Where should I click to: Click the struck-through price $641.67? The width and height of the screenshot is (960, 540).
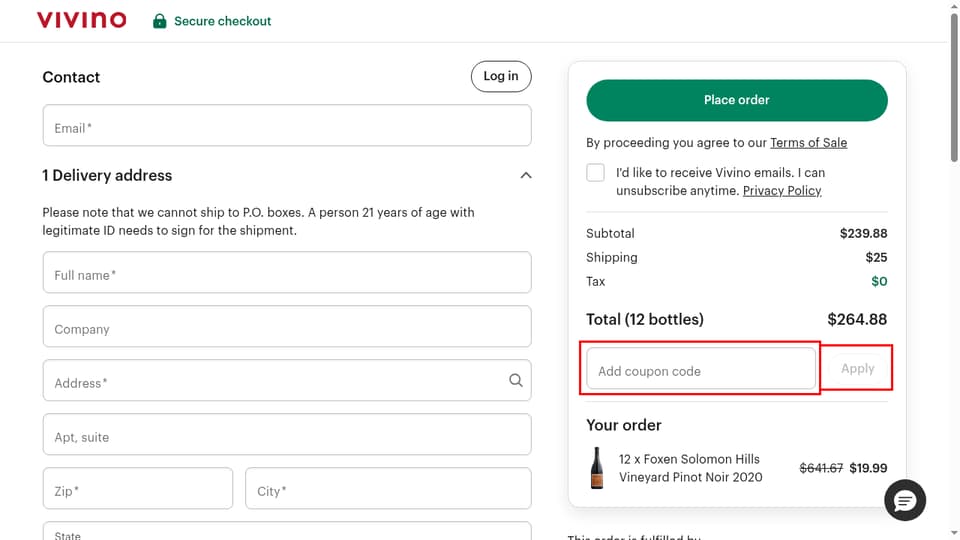(x=821, y=468)
